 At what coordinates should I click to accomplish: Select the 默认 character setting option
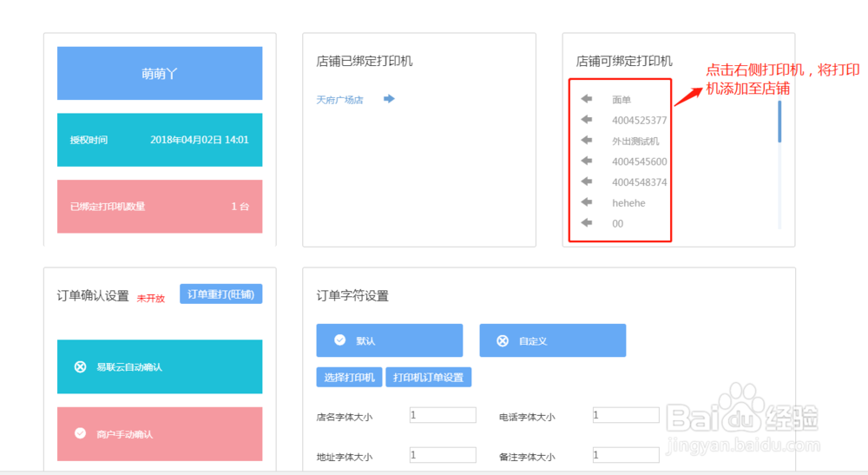click(x=390, y=340)
